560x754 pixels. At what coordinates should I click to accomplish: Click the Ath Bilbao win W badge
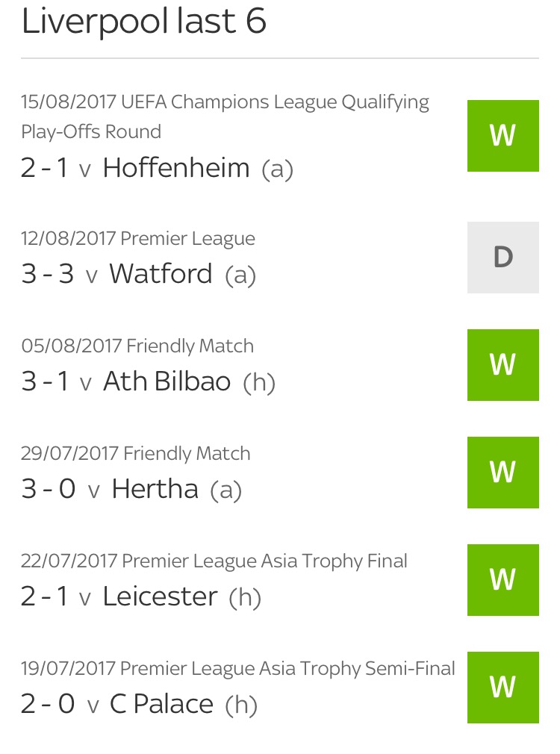click(503, 365)
